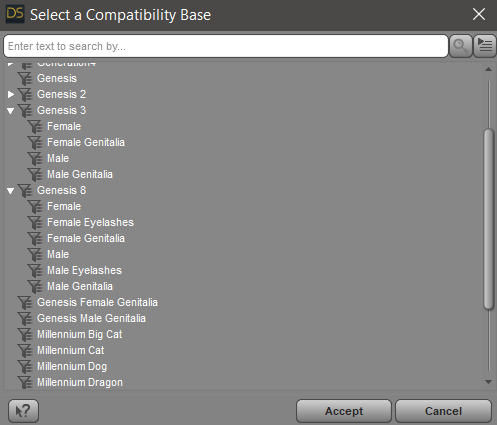Select Female under Genesis 3
Image resolution: width=497 pixels, height=425 pixels.
(x=64, y=126)
